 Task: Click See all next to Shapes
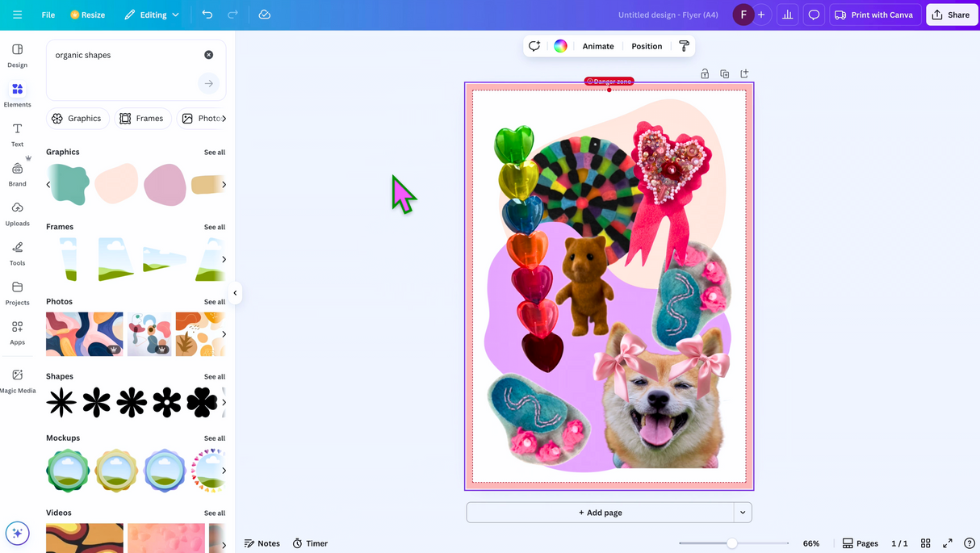tap(215, 377)
